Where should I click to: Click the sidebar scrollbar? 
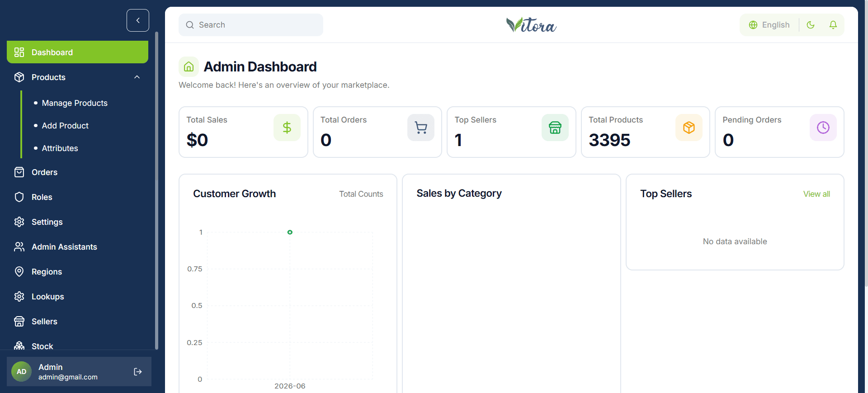coord(156,190)
